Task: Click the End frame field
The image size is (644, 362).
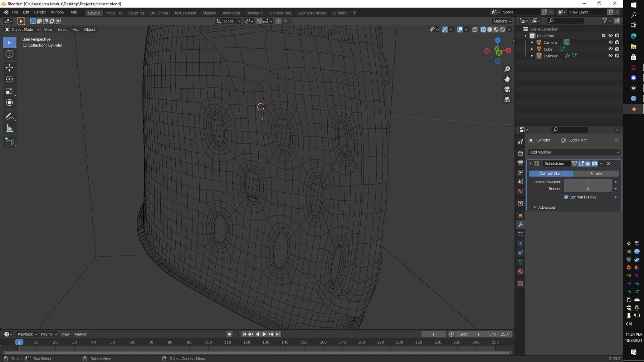Action: pos(499,334)
